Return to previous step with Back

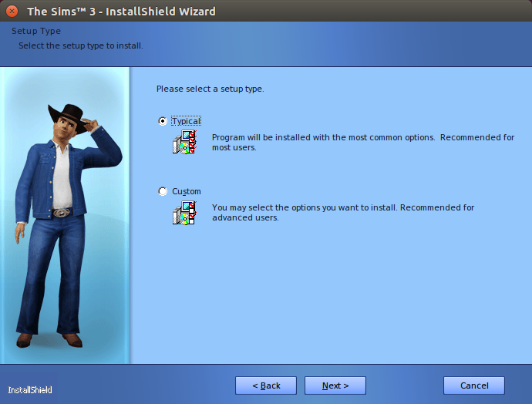[266, 385]
